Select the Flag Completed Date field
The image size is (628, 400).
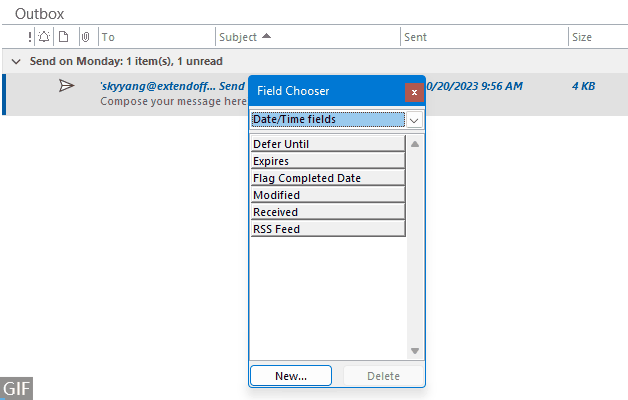pos(328,178)
